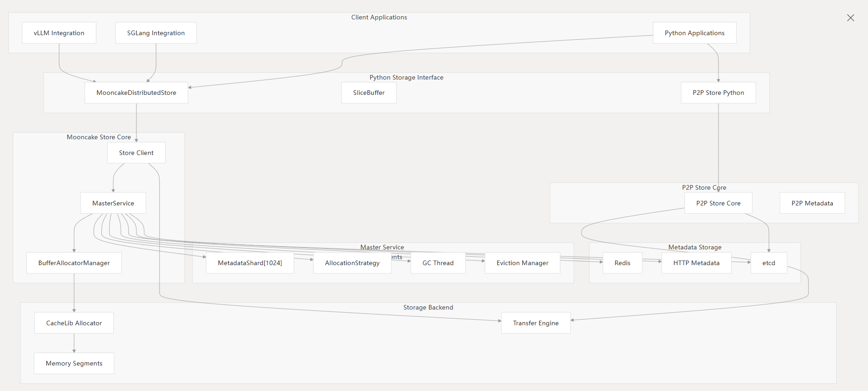
Task: Click the Memory Segments node
Action: [74, 363]
